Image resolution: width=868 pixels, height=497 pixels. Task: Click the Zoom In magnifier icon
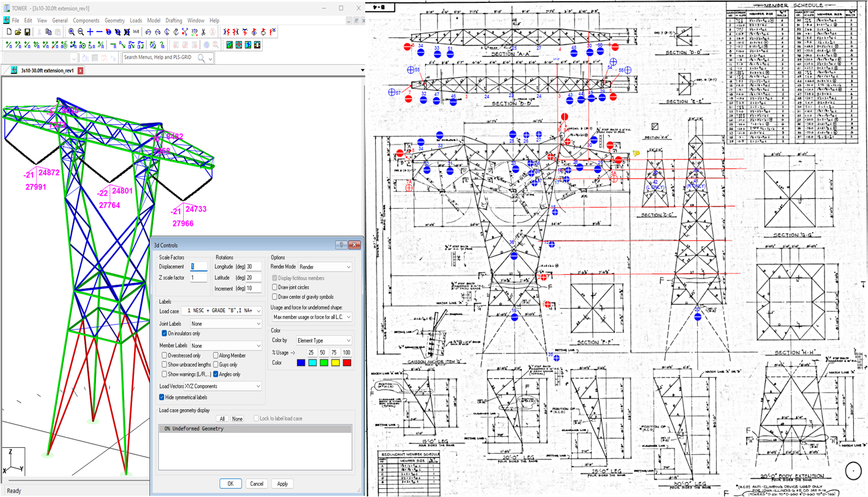(x=71, y=32)
